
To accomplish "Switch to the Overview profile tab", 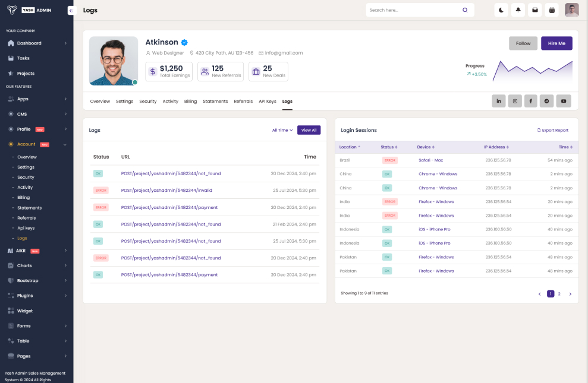I will (100, 102).
